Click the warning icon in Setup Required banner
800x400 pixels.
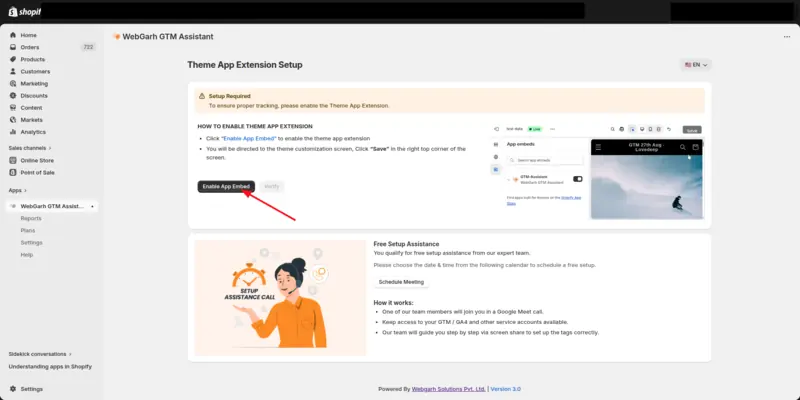point(202,96)
